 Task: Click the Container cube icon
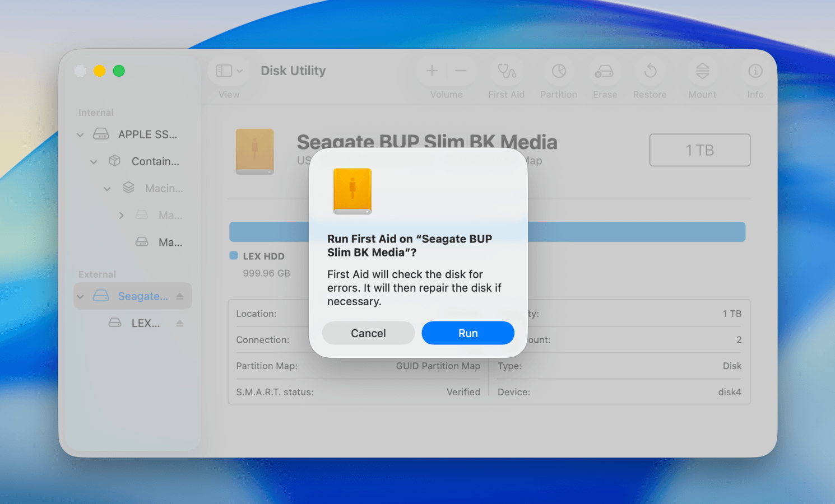pyautogui.click(x=114, y=161)
